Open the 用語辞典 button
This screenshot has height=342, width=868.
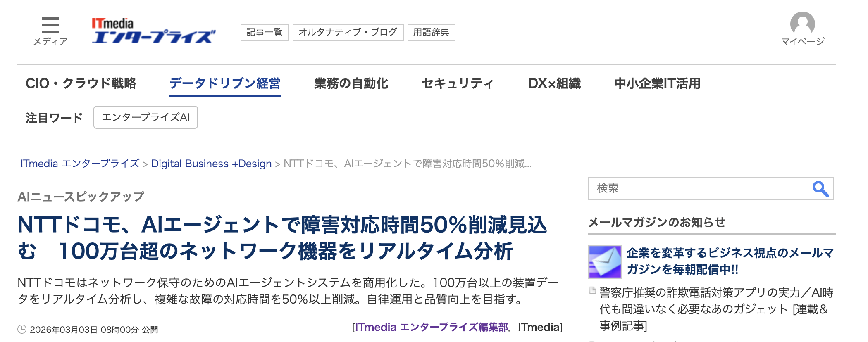431,32
